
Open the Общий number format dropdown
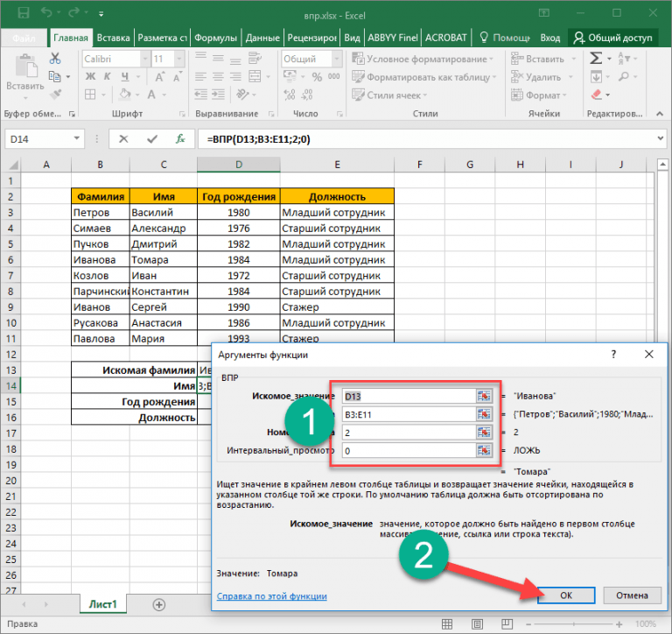point(337,59)
